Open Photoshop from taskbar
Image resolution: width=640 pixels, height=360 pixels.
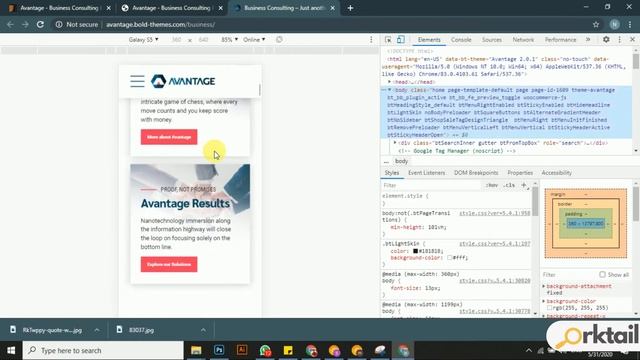click(x=219, y=350)
